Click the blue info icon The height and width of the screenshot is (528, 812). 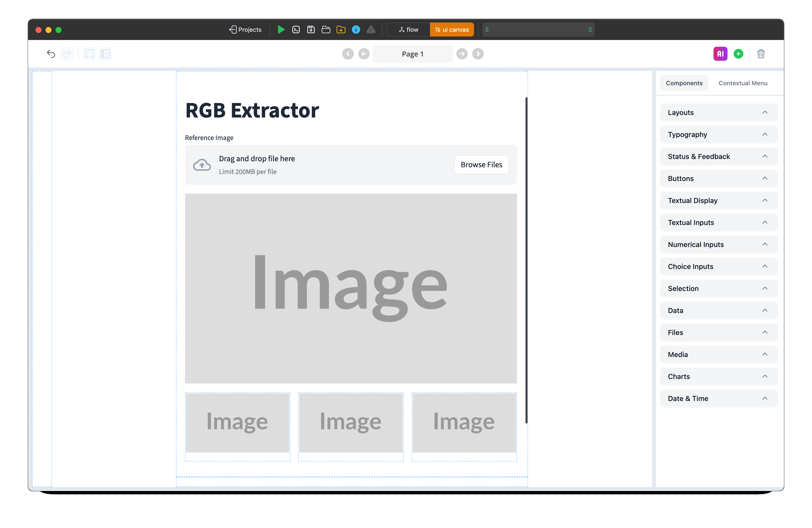pyautogui.click(x=356, y=30)
